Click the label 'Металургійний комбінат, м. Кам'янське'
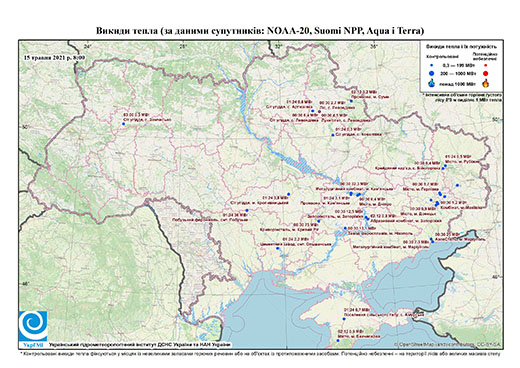 pos(354,189)
